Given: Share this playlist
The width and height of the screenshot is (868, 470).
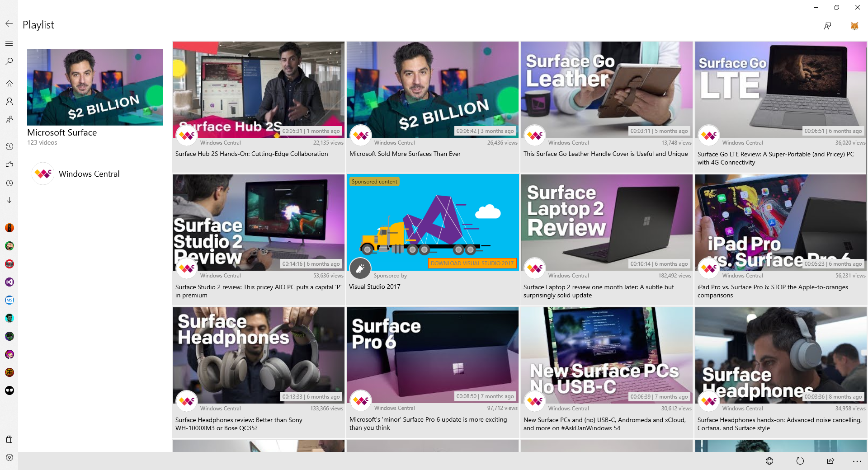Looking at the screenshot, I should [830, 461].
